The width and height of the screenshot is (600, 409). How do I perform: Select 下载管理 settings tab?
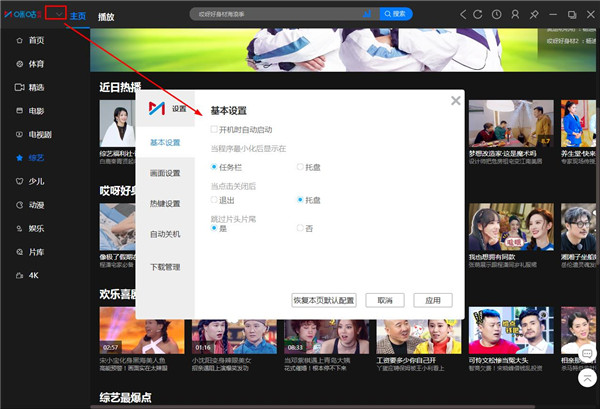pyautogui.click(x=165, y=267)
